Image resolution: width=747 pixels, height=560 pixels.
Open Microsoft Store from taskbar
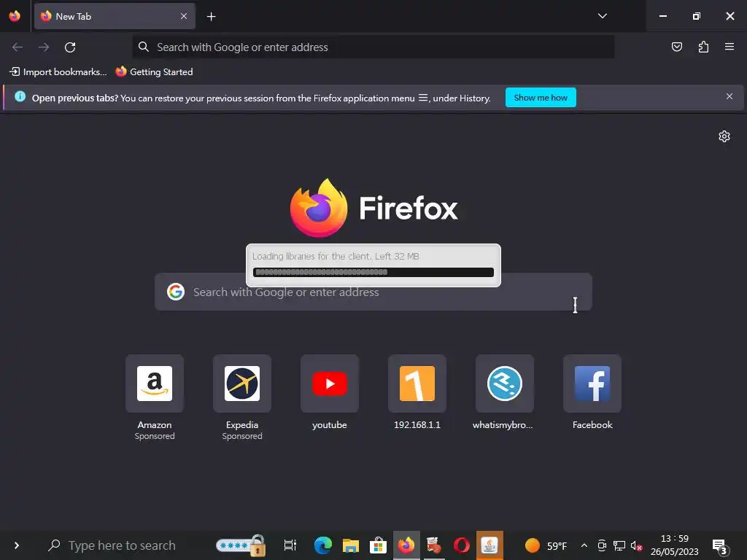(x=378, y=545)
